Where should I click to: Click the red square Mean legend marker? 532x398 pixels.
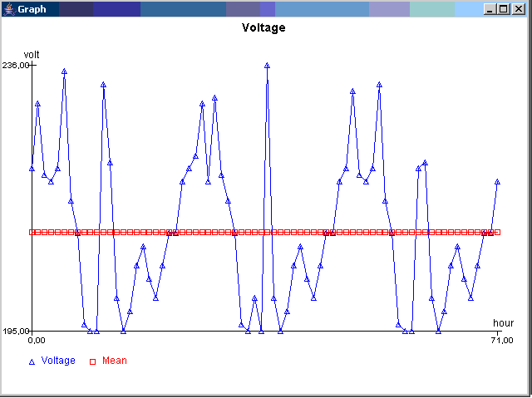coord(93,361)
